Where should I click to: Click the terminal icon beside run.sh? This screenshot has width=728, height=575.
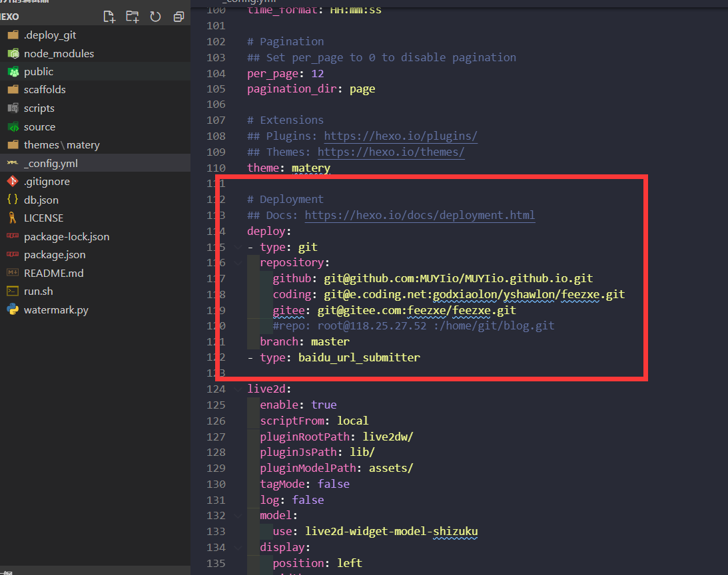13,291
